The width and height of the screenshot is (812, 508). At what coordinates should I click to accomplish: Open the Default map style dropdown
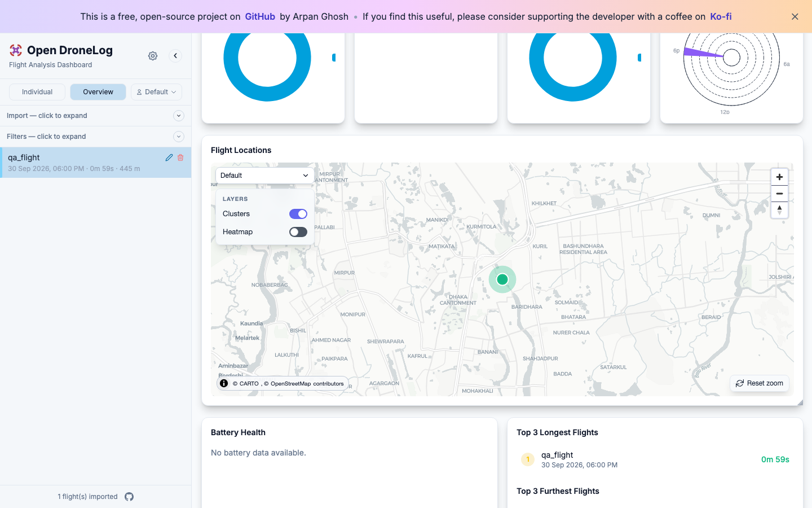click(x=264, y=176)
